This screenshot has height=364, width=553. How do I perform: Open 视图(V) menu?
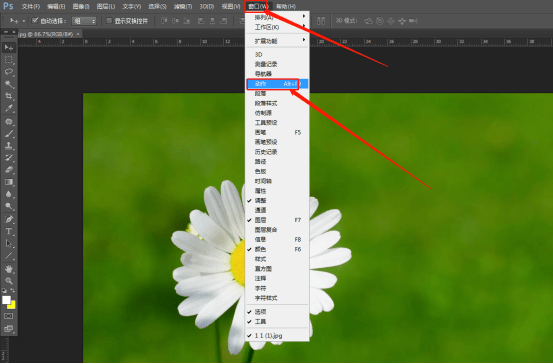(x=231, y=6)
